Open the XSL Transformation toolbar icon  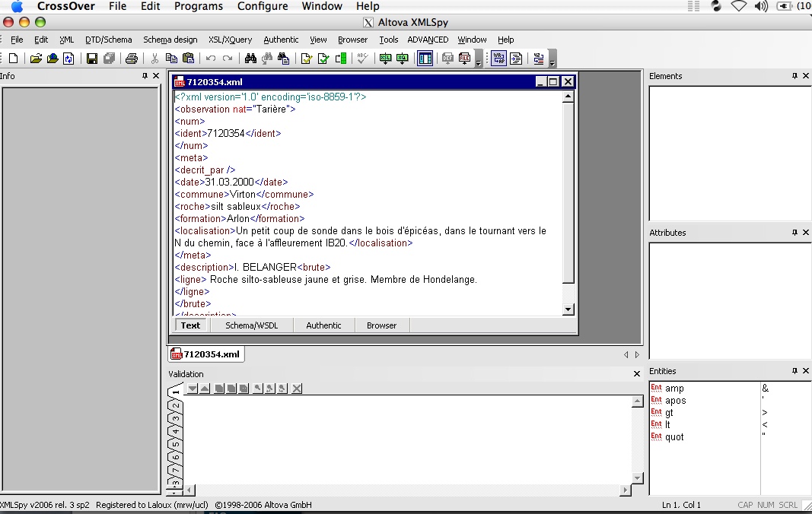click(x=385, y=58)
